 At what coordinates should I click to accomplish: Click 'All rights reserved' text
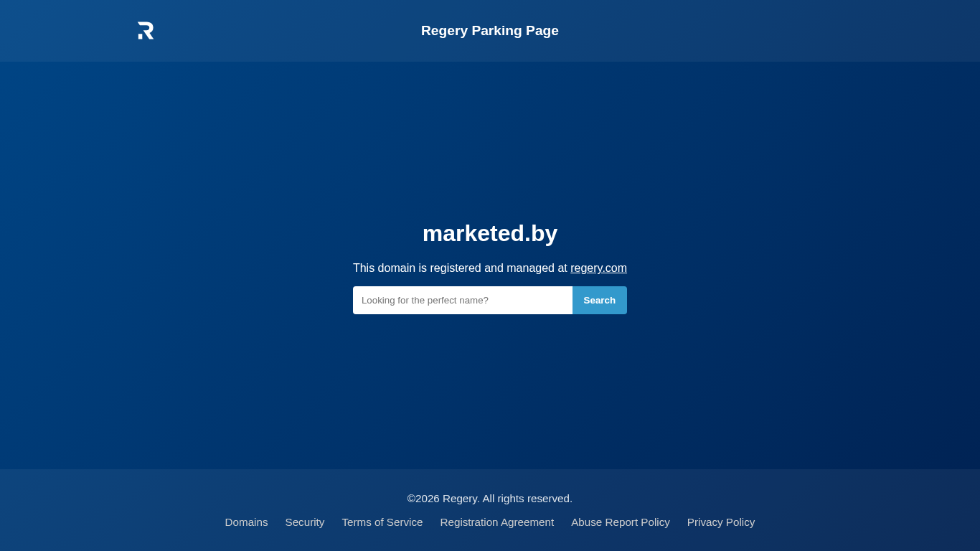527,499
